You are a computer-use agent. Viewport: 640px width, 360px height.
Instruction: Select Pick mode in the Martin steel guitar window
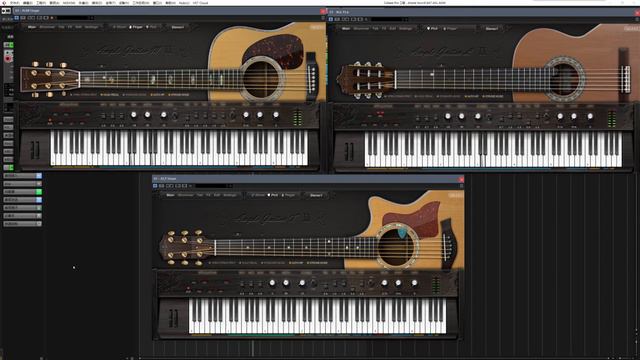point(151,27)
